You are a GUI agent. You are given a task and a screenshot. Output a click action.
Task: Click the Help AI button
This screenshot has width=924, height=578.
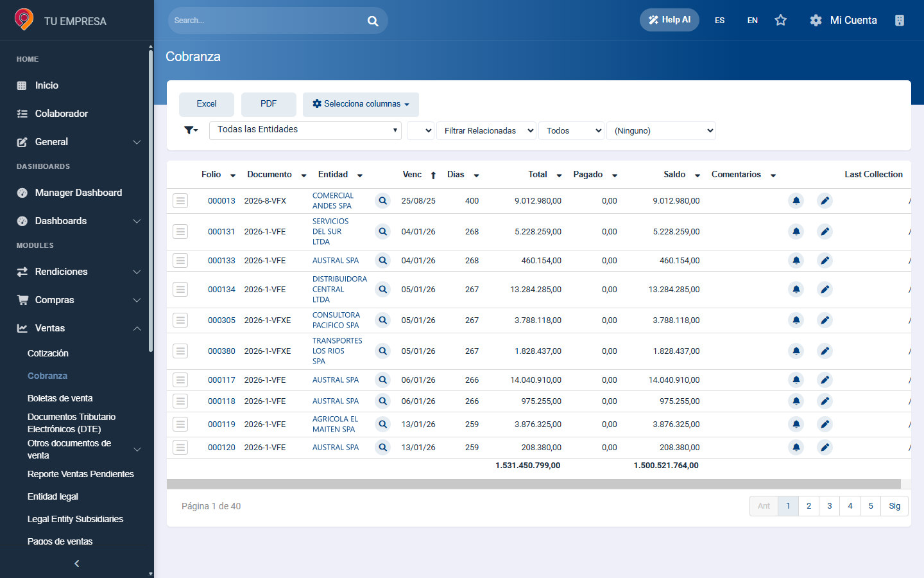click(x=669, y=20)
